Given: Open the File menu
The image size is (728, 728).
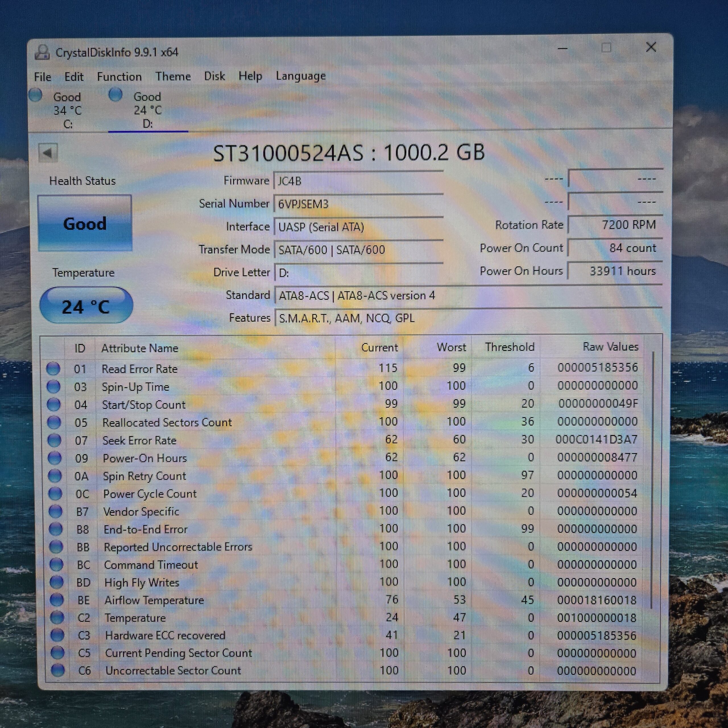Looking at the screenshot, I should pos(43,77).
